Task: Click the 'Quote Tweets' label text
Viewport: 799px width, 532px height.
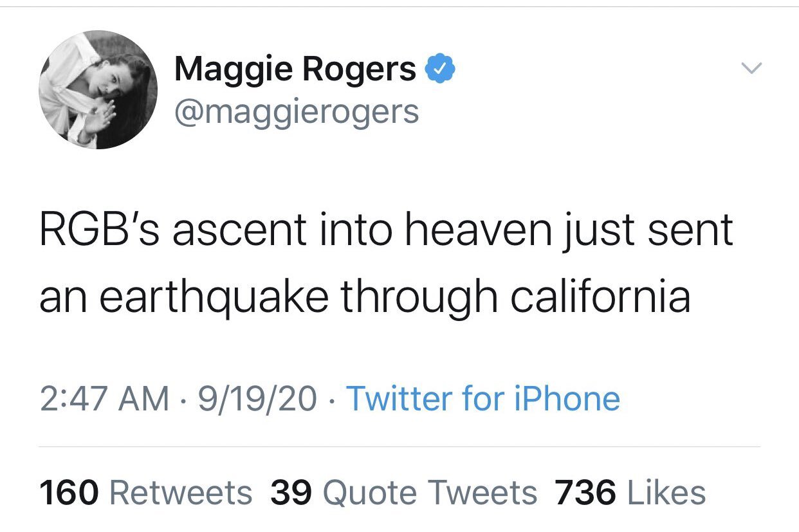Action: coord(430,493)
